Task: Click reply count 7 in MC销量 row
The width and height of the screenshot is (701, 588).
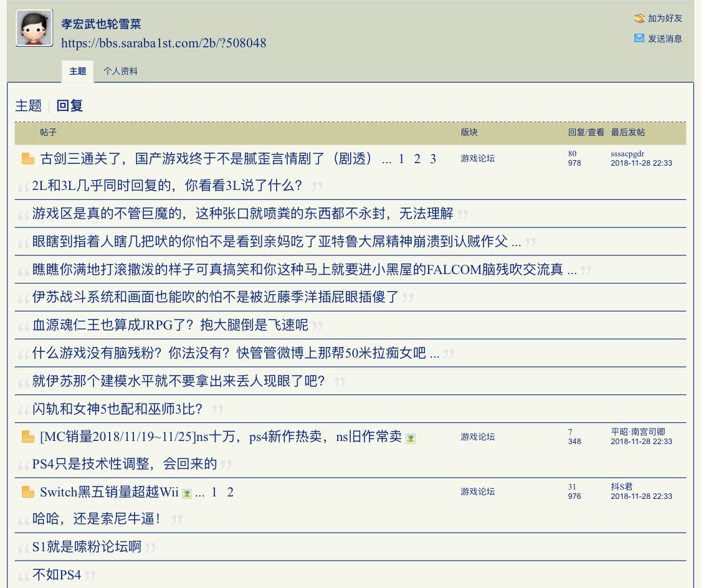Action: point(570,432)
